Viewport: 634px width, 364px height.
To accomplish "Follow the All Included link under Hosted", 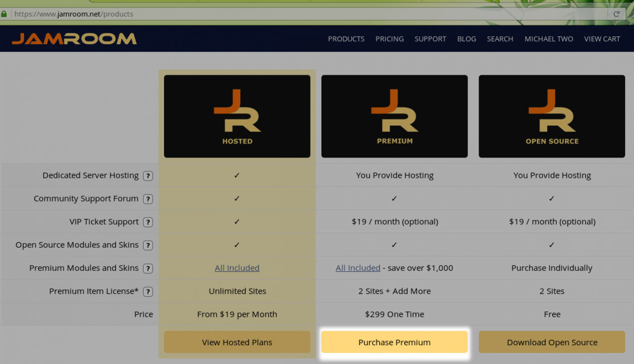I will click(x=237, y=268).
